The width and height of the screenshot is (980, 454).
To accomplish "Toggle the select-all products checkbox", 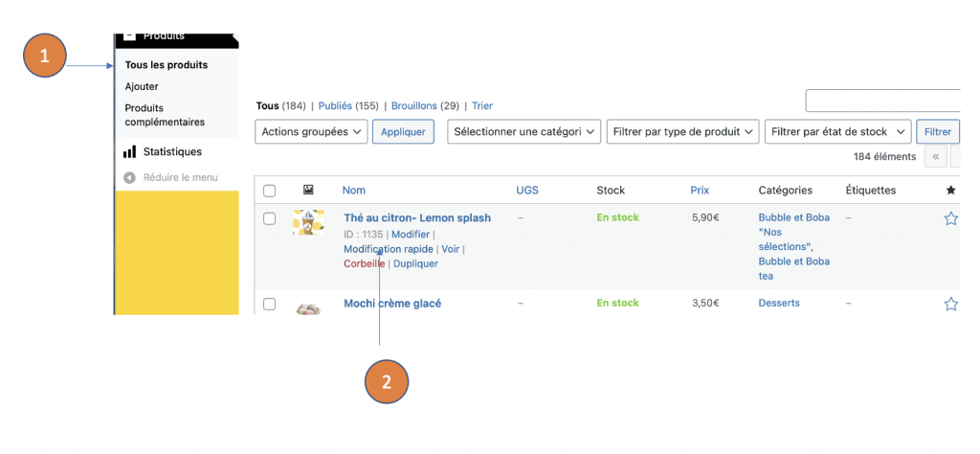I will click(269, 191).
